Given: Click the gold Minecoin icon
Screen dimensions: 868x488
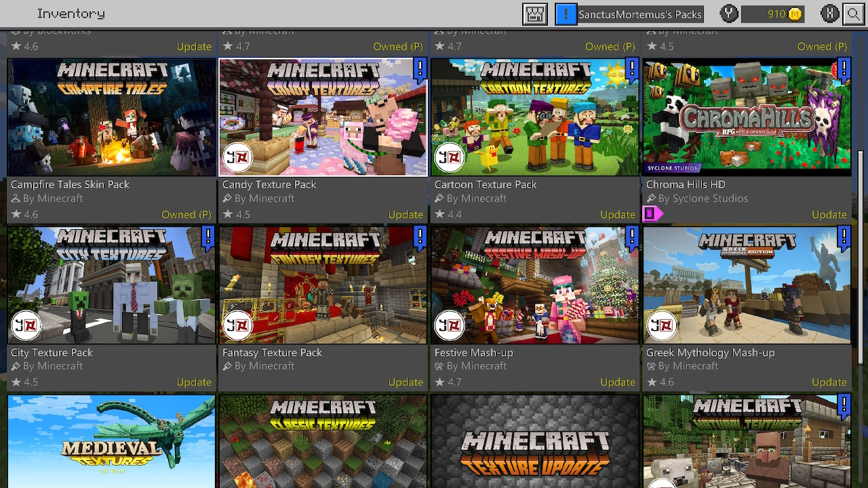Looking at the screenshot, I should (795, 14).
